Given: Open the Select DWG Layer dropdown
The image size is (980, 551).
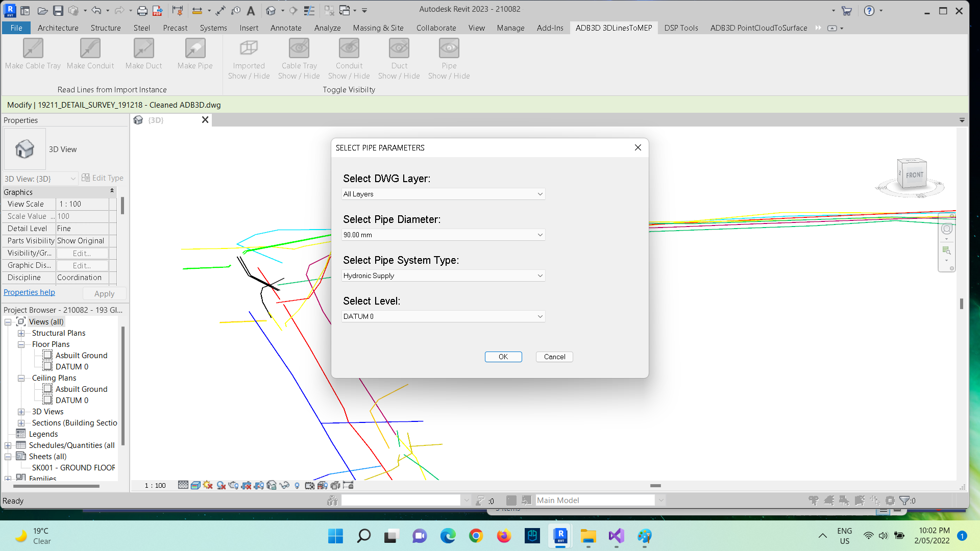Looking at the screenshot, I should pos(443,194).
